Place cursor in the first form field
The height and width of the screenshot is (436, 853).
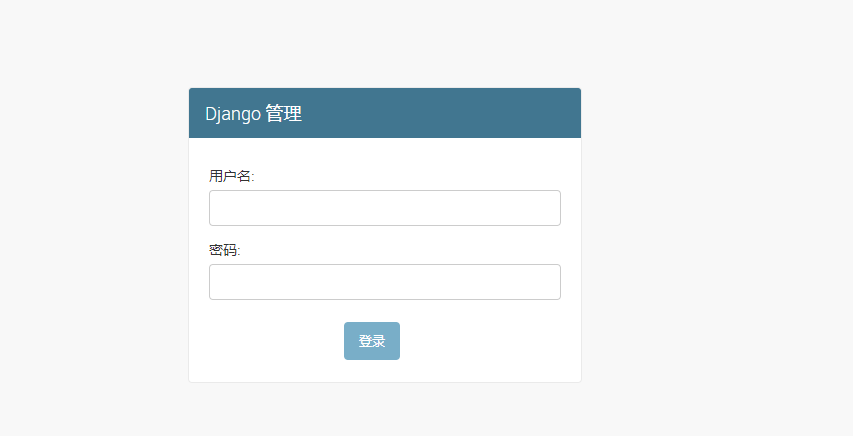[x=385, y=208]
